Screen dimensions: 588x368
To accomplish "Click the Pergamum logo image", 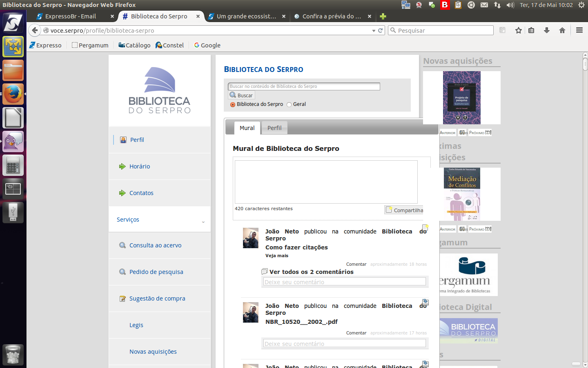I will click(469, 274).
